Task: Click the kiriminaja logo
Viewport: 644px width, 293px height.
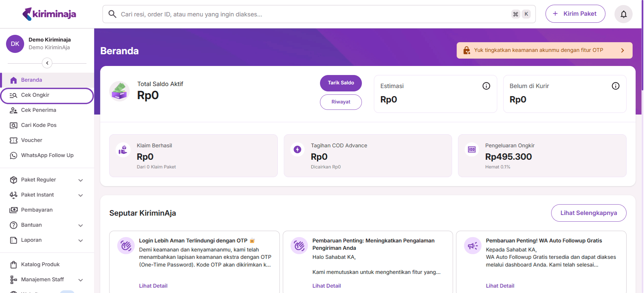Action: pyautogui.click(x=49, y=14)
